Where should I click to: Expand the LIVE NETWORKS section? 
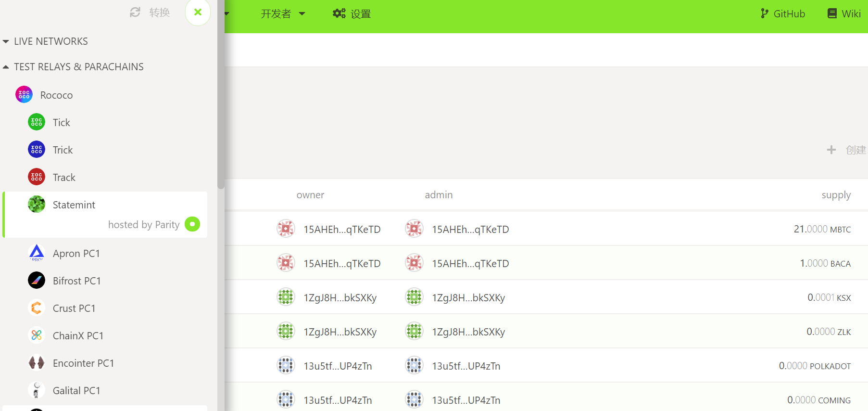pyautogui.click(x=46, y=41)
